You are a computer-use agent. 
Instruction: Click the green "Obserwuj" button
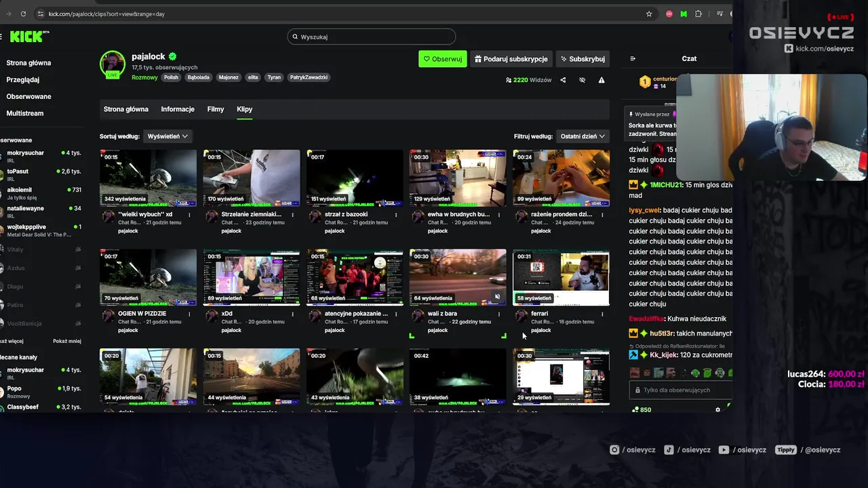pyautogui.click(x=442, y=59)
